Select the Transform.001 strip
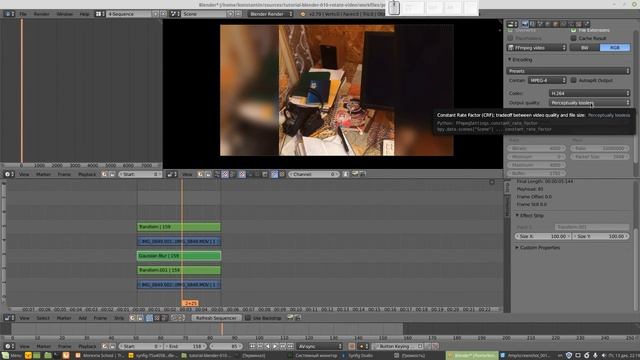 [x=179, y=270]
